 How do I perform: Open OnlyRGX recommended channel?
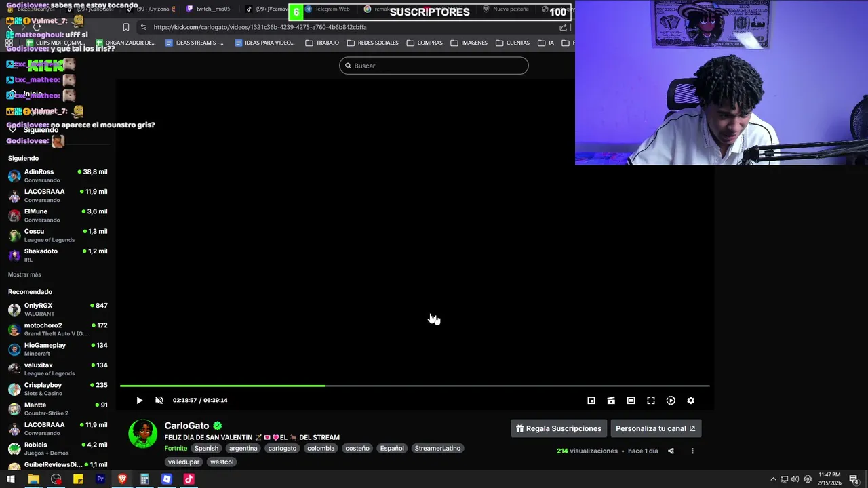58,309
